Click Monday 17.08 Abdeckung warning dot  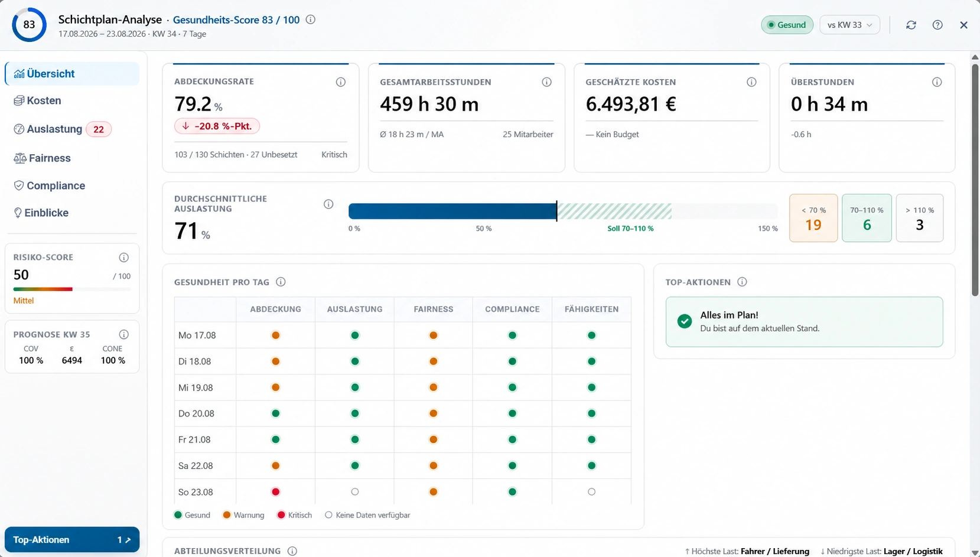pyautogui.click(x=275, y=335)
